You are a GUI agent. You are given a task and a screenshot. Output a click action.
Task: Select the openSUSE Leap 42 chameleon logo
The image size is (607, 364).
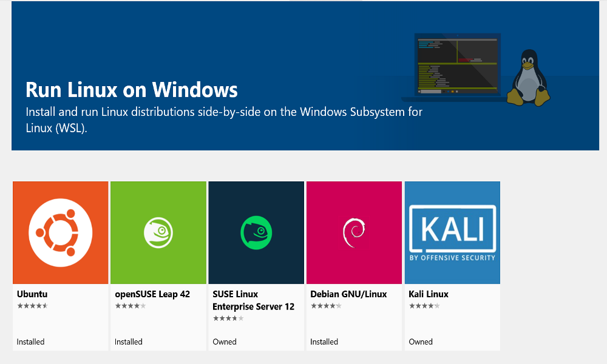click(158, 232)
